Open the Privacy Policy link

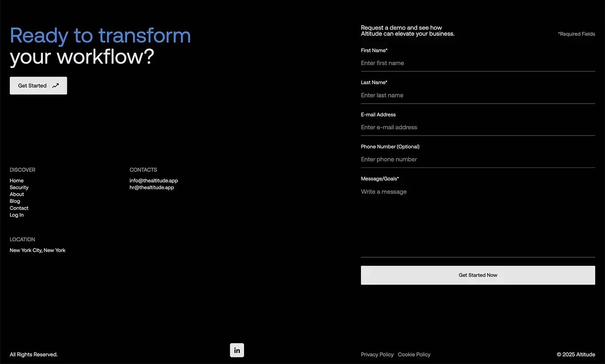(x=377, y=354)
